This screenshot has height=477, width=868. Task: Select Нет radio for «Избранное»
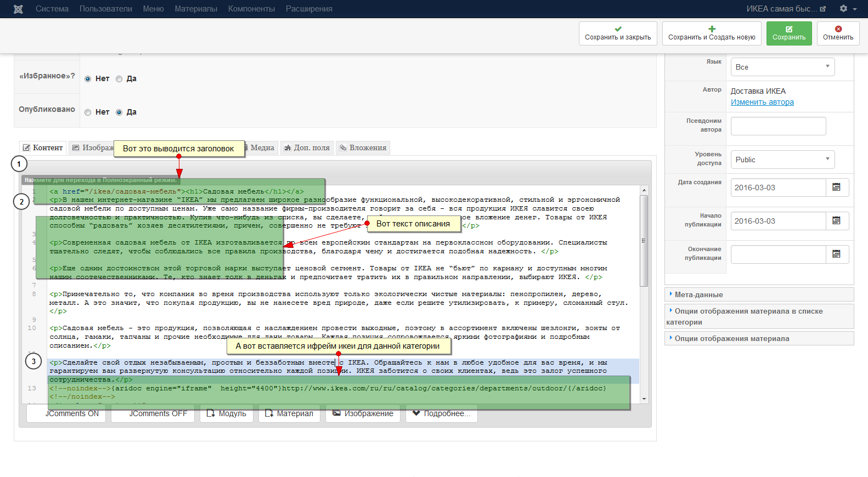(88, 79)
